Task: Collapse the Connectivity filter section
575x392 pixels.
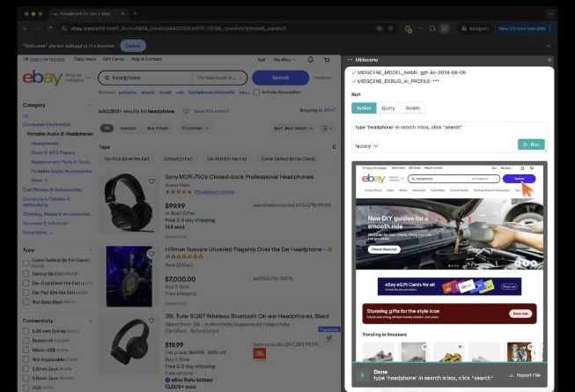Action: 91,321
